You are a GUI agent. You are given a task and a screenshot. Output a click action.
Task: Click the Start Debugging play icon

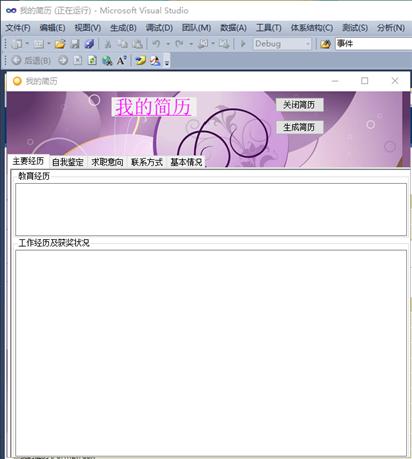coord(243,44)
